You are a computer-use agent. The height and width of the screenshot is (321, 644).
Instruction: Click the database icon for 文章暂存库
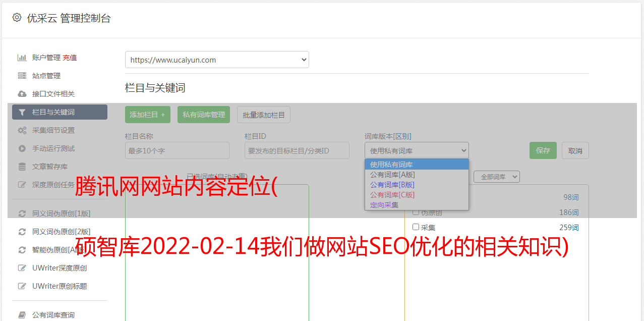[22, 167]
